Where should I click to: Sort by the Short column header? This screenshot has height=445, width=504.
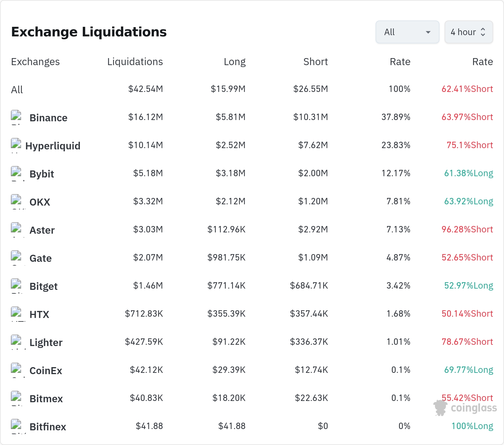[316, 62]
